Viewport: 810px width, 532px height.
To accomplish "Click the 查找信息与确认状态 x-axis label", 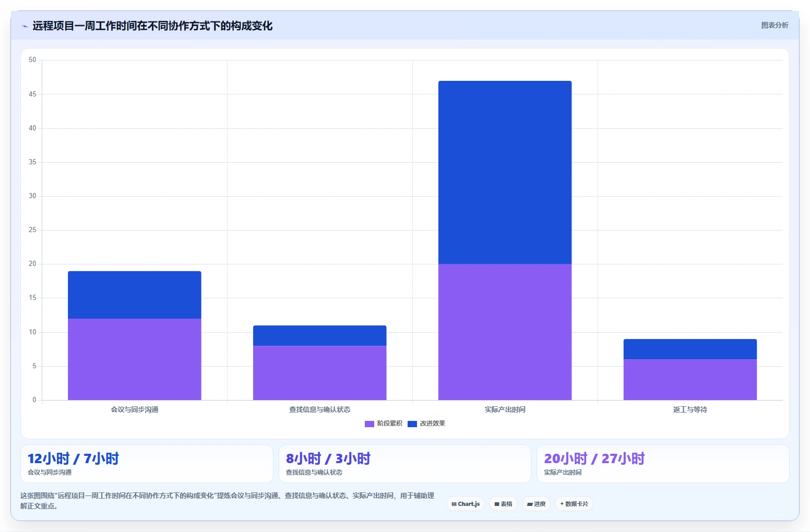I will coord(320,409).
